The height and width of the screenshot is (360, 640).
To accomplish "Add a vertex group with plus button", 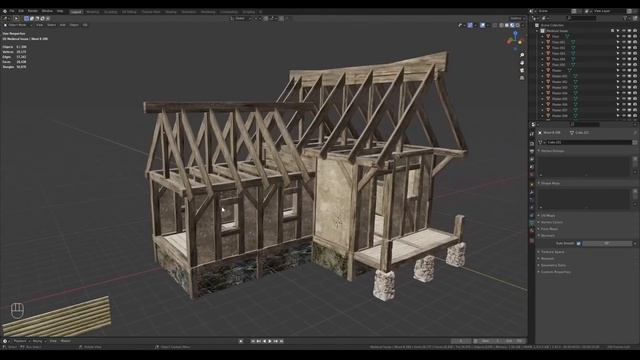I will click(x=635, y=159).
